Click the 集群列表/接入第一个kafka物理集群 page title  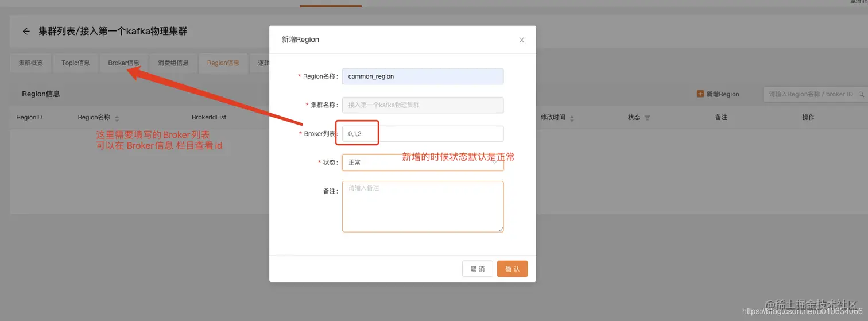pyautogui.click(x=113, y=31)
